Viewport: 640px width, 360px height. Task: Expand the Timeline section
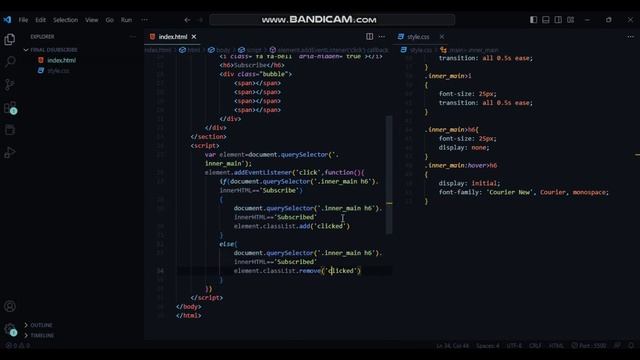tap(42, 335)
